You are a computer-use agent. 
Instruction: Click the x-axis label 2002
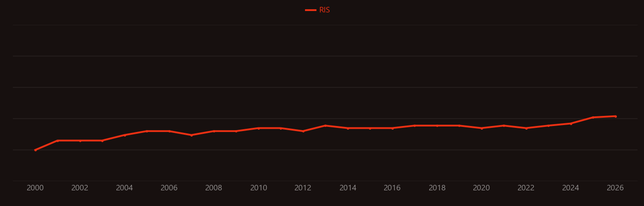80,188
